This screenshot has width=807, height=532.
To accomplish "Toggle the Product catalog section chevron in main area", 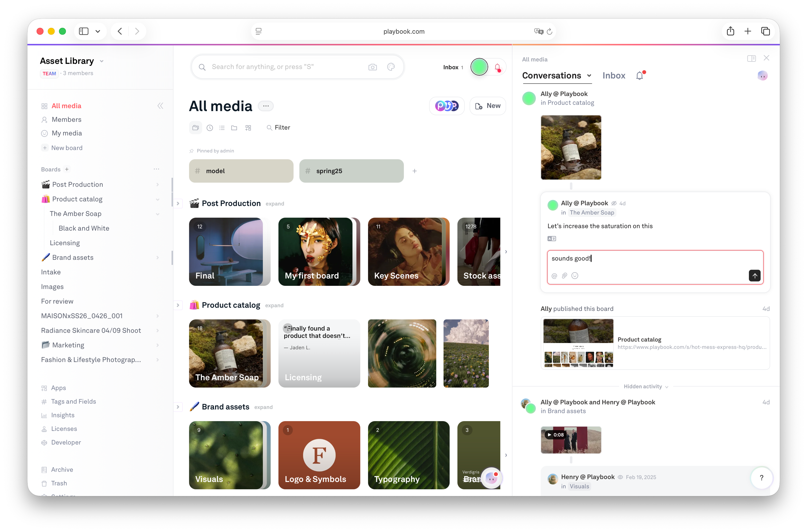I will (x=178, y=305).
